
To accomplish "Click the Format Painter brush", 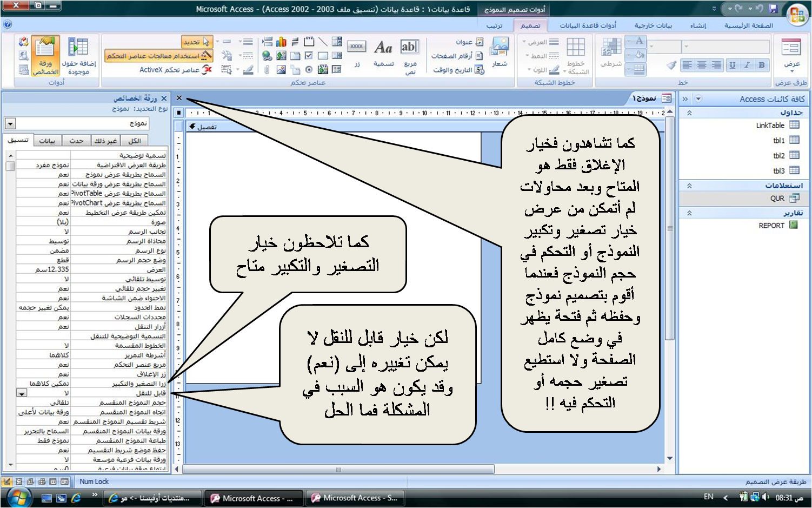I will [671, 65].
